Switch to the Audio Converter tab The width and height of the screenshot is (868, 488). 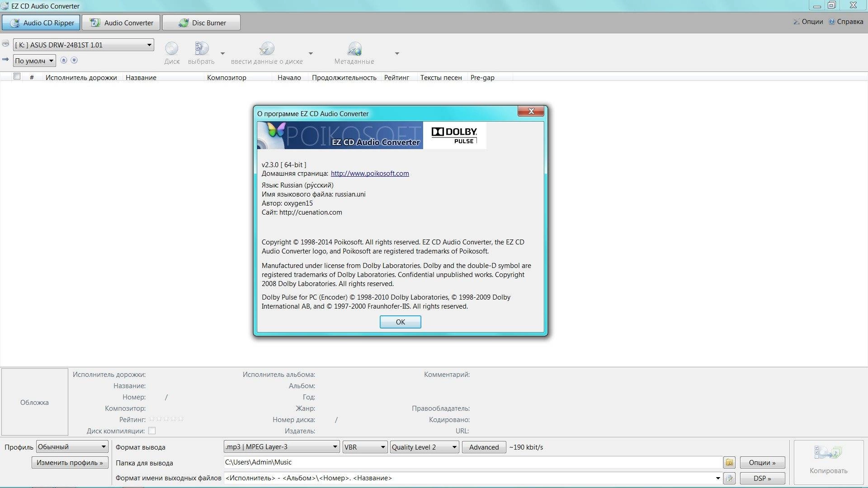tap(121, 23)
